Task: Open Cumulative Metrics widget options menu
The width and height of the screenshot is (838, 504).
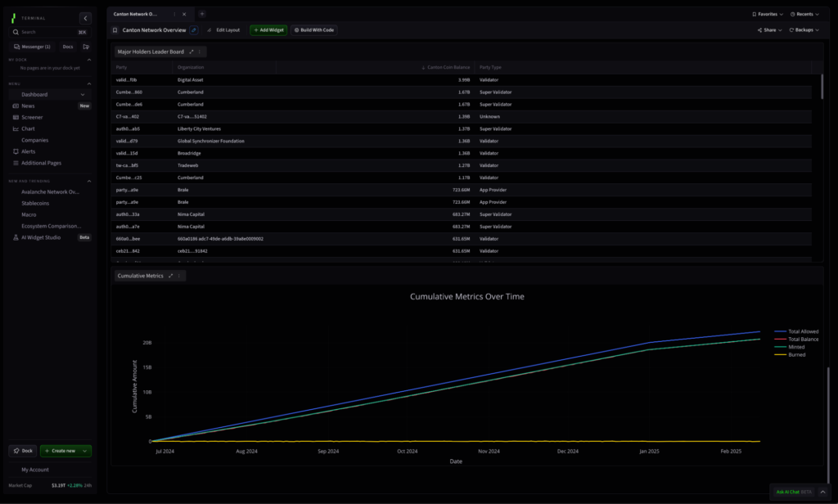Action: [x=179, y=276]
